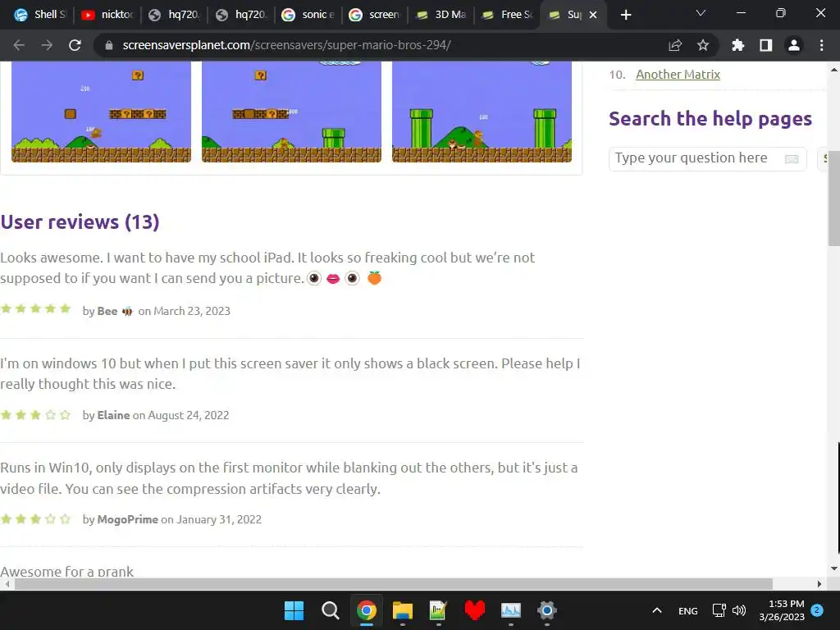840x630 pixels.
Task: Switch to the Shell S tab
Action: tap(39, 15)
